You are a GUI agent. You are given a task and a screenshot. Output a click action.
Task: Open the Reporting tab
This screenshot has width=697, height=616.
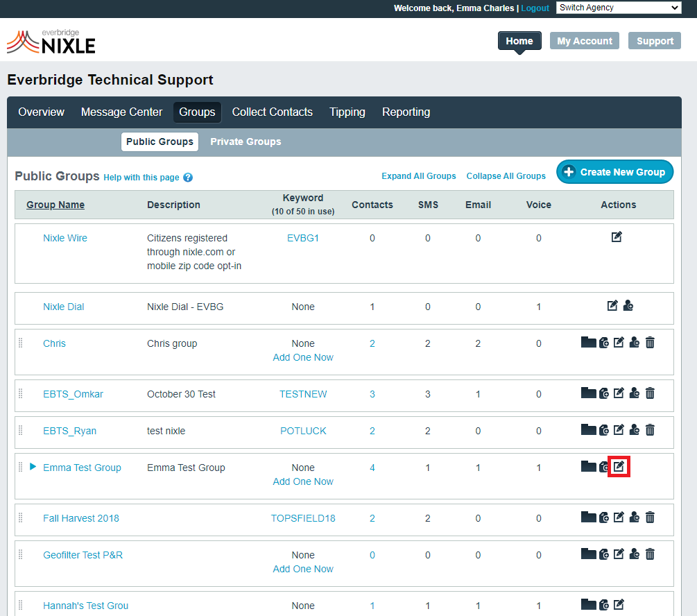(406, 112)
